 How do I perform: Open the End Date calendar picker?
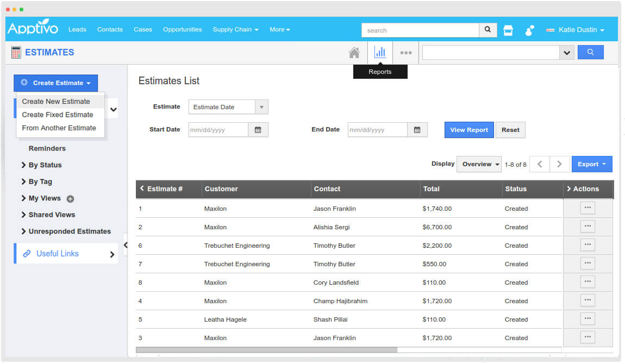(417, 129)
